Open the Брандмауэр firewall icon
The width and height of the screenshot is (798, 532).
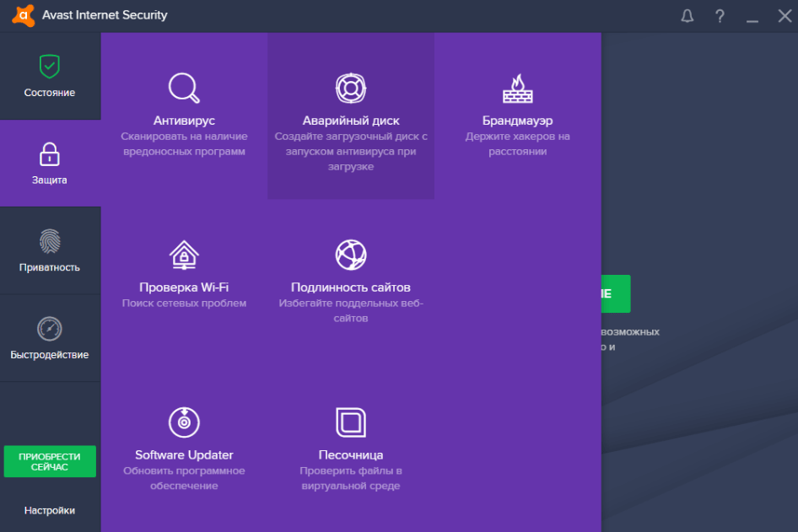pyautogui.click(x=517, y=88)
